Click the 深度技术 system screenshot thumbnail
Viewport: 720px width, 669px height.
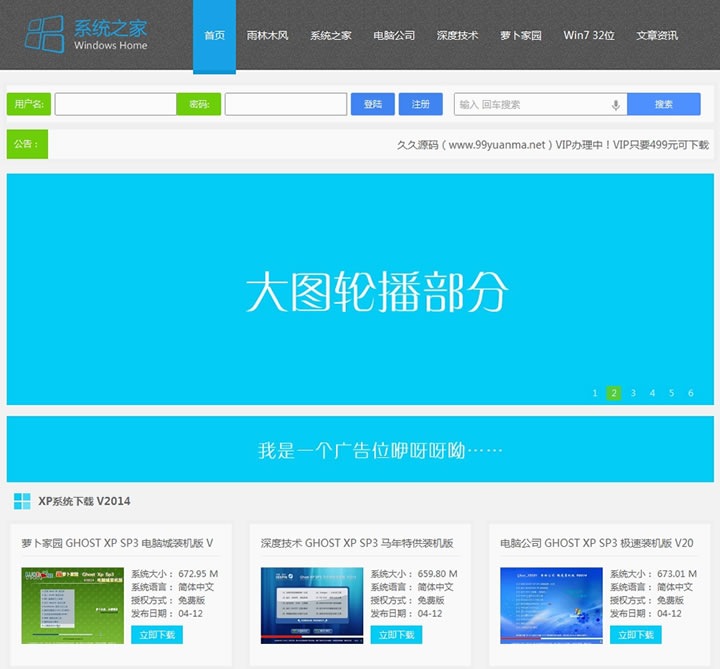pos(312,606)
